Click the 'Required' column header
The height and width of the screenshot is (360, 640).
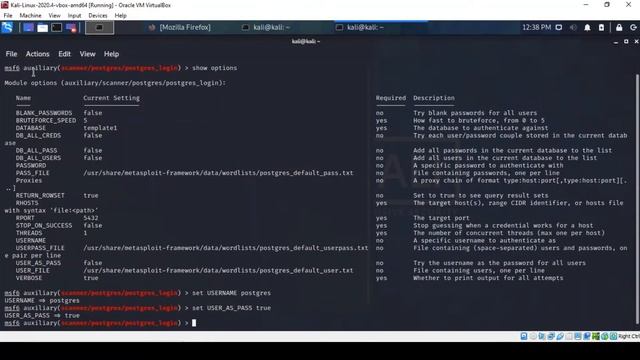tap(391, 98)
